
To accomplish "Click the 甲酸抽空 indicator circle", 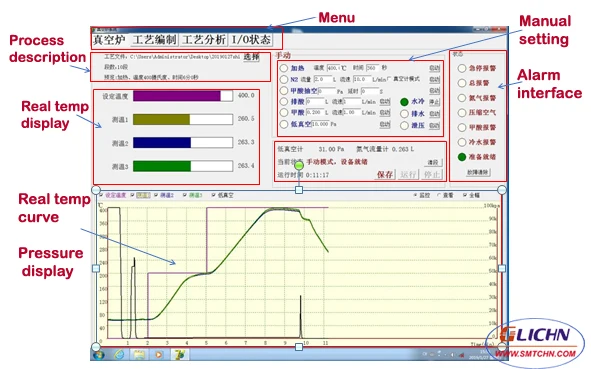I will point(284,90).
